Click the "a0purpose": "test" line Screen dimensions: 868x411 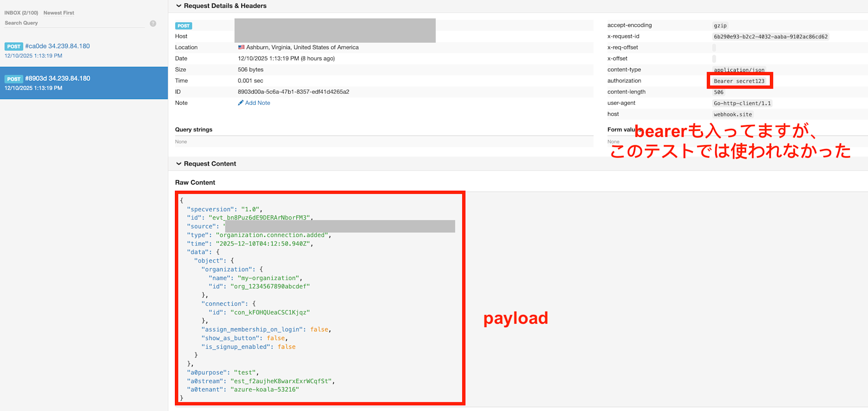click(x=223, y=373)
